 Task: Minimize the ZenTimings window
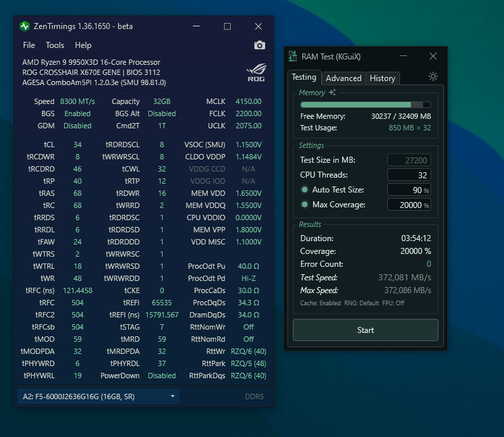click(x=196, y=26)
